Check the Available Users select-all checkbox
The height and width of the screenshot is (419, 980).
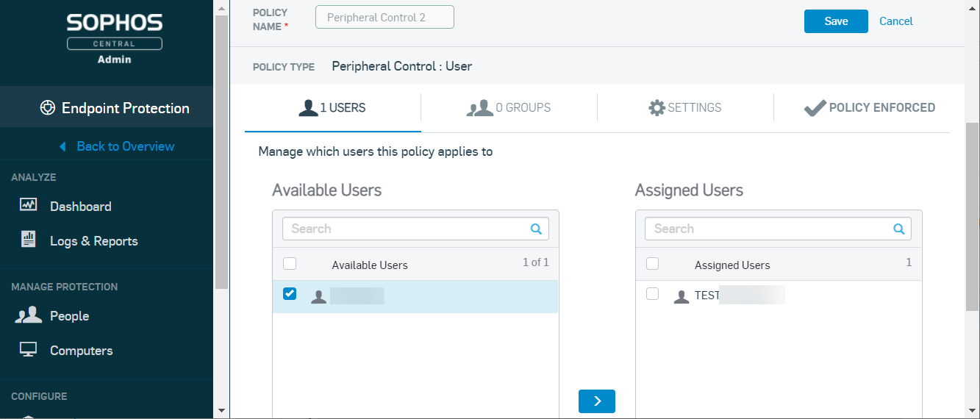(x=290, y=263)
